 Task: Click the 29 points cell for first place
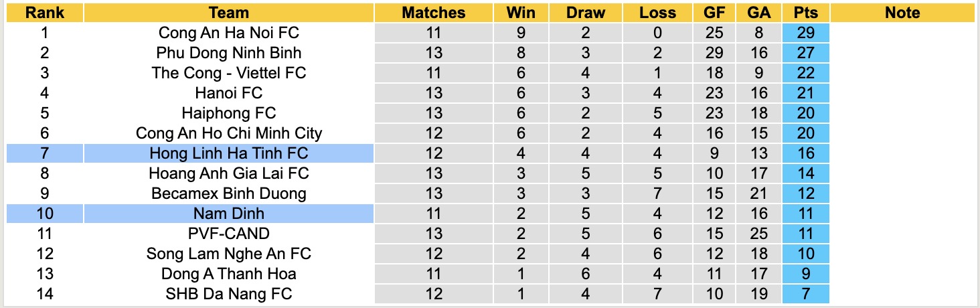click(806, 33)
